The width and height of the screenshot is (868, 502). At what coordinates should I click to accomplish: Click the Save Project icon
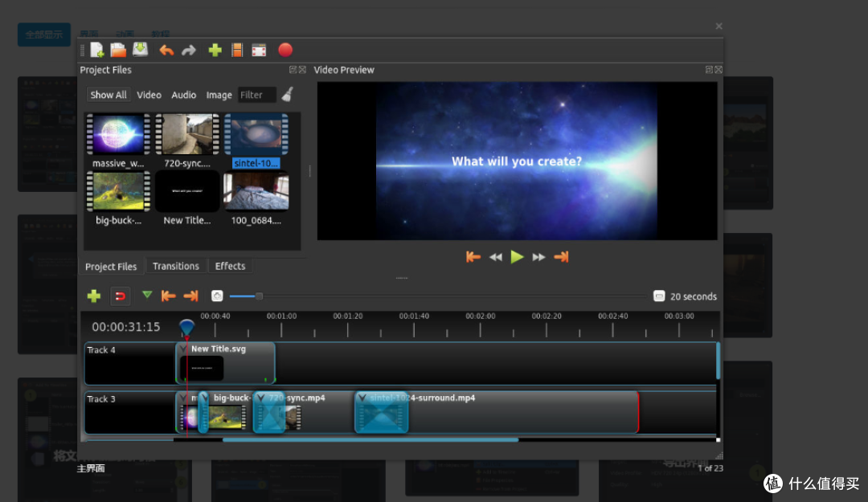tap(140, 50)
